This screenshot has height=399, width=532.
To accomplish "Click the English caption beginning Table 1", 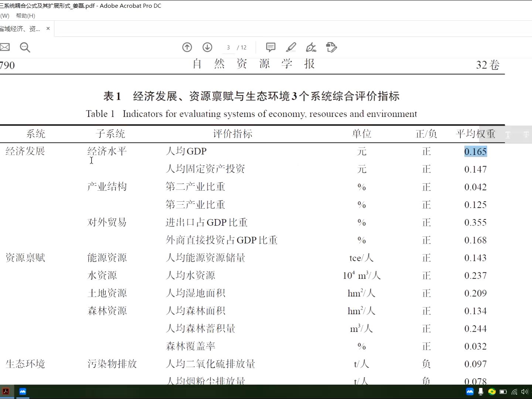I will click(251, 114).
